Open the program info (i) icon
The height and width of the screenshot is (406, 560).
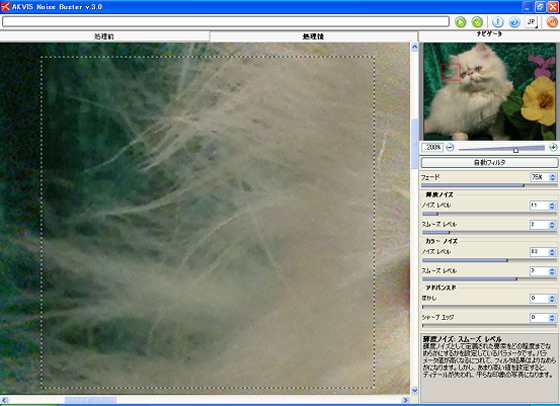coord(498,22)
